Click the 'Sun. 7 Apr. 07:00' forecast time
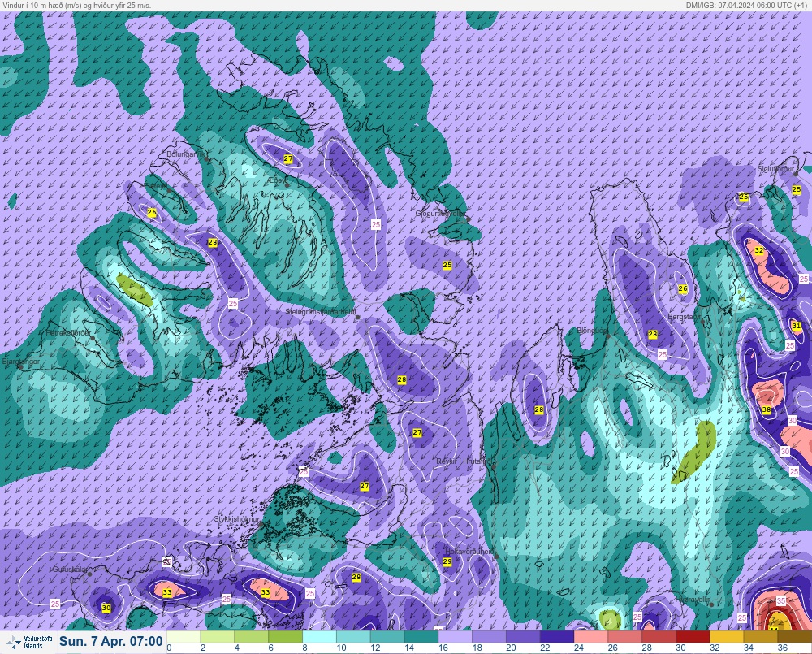The image size is (812, 654). point(110,642)
